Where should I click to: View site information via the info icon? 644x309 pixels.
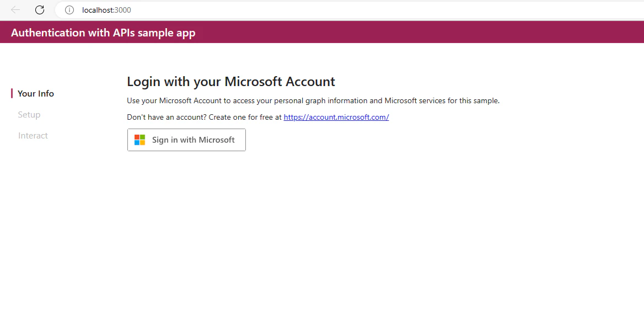pyautogui.click(x=69, y=10)
